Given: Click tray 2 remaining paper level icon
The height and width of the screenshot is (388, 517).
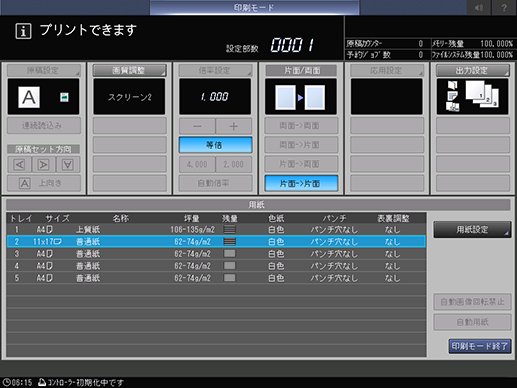Looking at the screenshot, I should click(230, 241).
